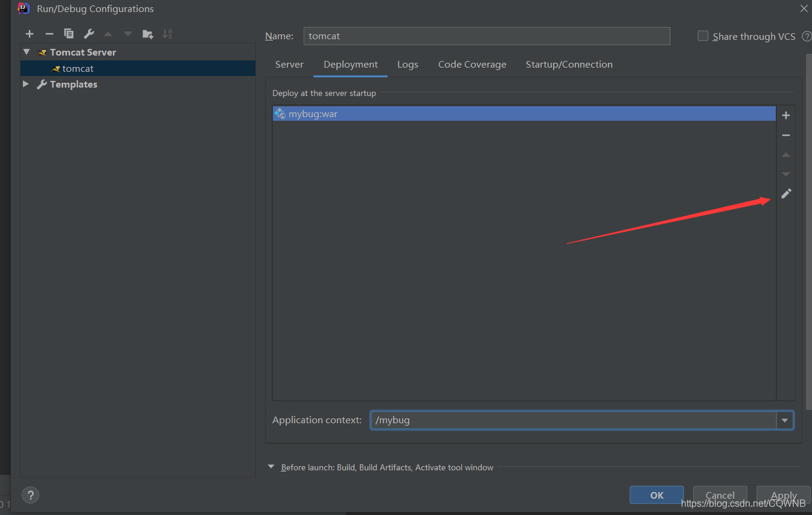Move artifact down in deploy list
Image resolution: width=812 pixels, height=515 pixels.
(786, 174)
